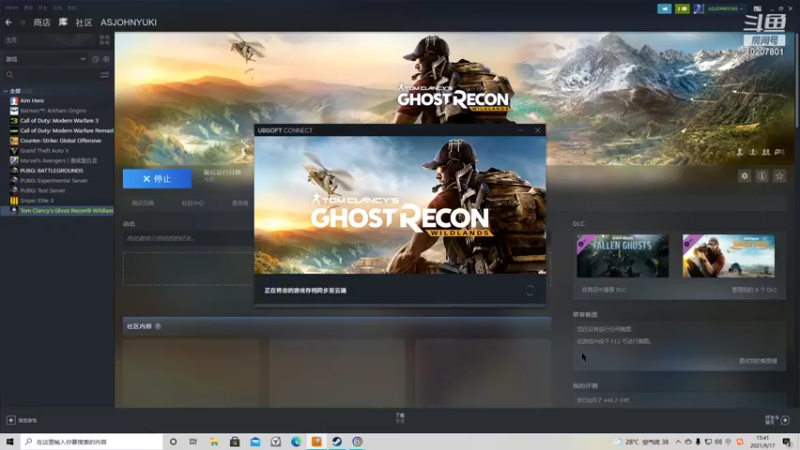Open the second DLC thumbnail

tap(729, 256)
